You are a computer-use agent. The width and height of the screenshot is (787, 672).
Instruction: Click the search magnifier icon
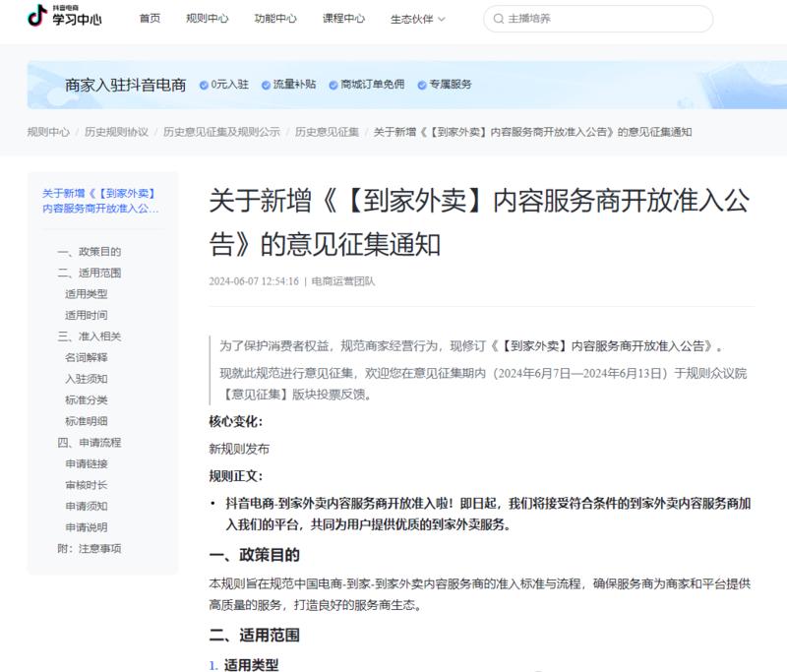(498, 19)
